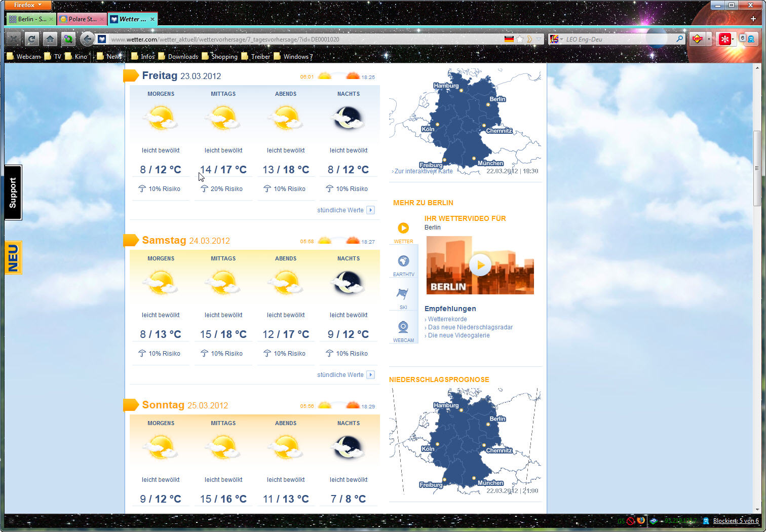Click the Home button in the toolbar
This screenshot has height=532, width=766.
(x=50, y=39)
